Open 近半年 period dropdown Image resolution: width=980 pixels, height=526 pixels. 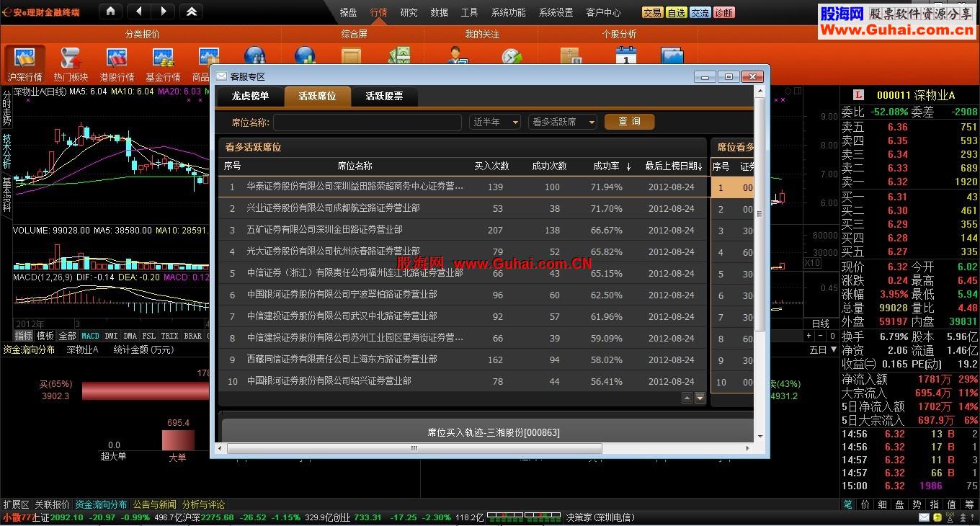point(495,122)
